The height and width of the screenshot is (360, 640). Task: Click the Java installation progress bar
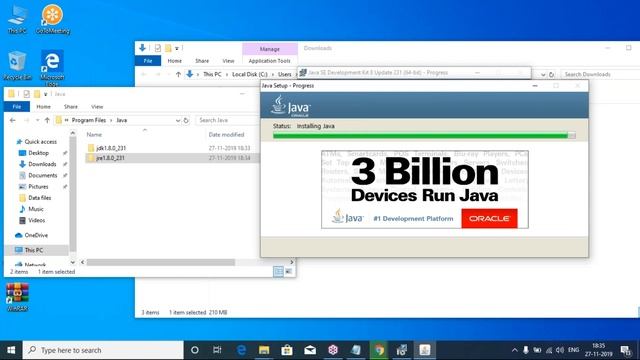tap(424, 136)
